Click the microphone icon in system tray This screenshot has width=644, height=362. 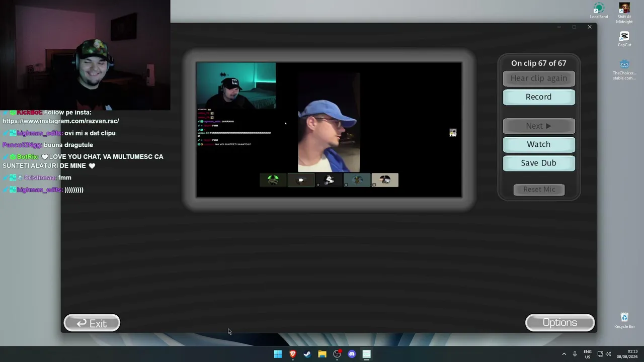pos(575,354)
